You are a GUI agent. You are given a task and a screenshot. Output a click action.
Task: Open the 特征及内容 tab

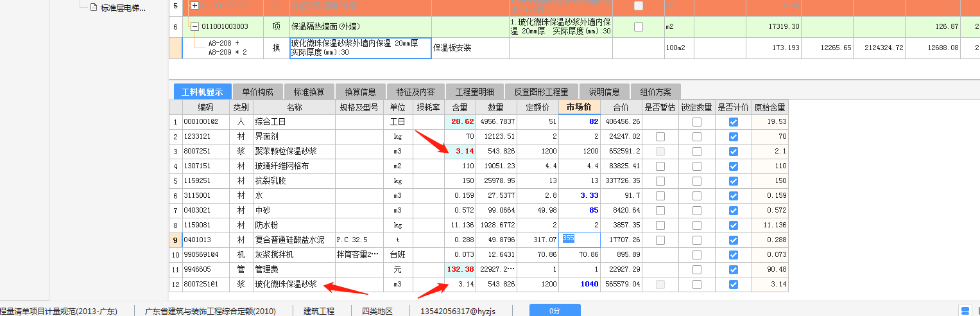(x=415, y=91)
